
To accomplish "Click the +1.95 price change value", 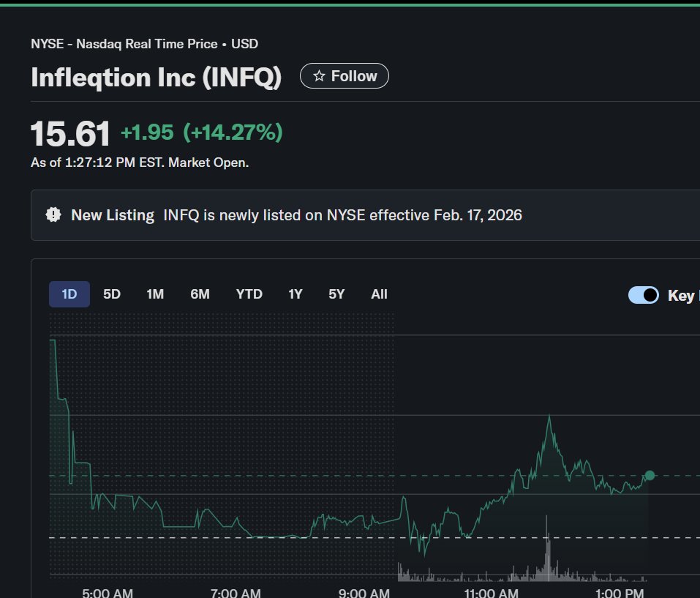I will (x=147, y=132).
